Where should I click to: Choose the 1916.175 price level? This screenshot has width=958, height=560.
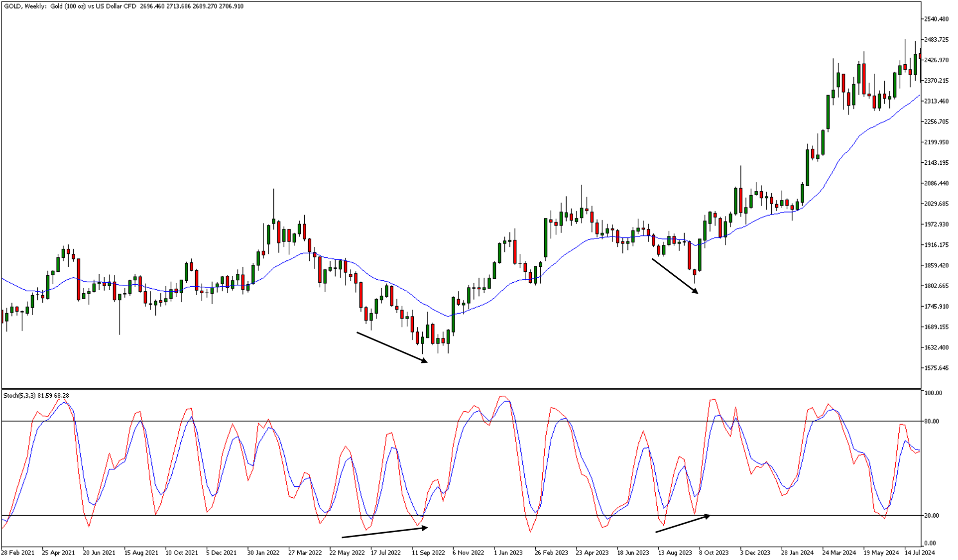point(936,245)
